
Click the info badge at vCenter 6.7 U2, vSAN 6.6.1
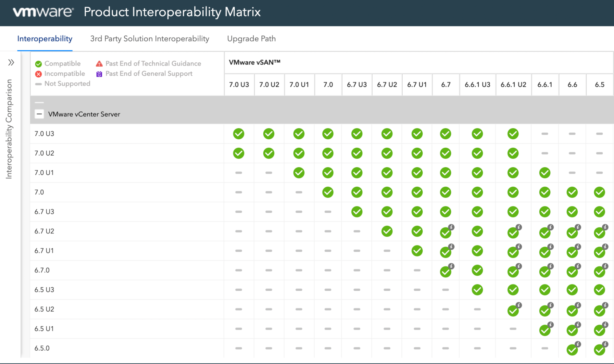point(550,227)
